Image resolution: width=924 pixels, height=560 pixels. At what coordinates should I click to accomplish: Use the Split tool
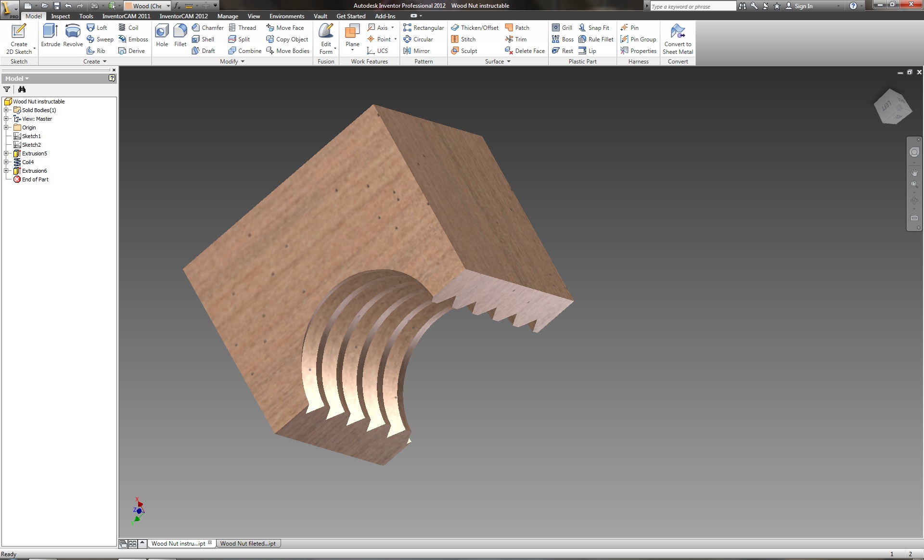(x=239, y=39)
